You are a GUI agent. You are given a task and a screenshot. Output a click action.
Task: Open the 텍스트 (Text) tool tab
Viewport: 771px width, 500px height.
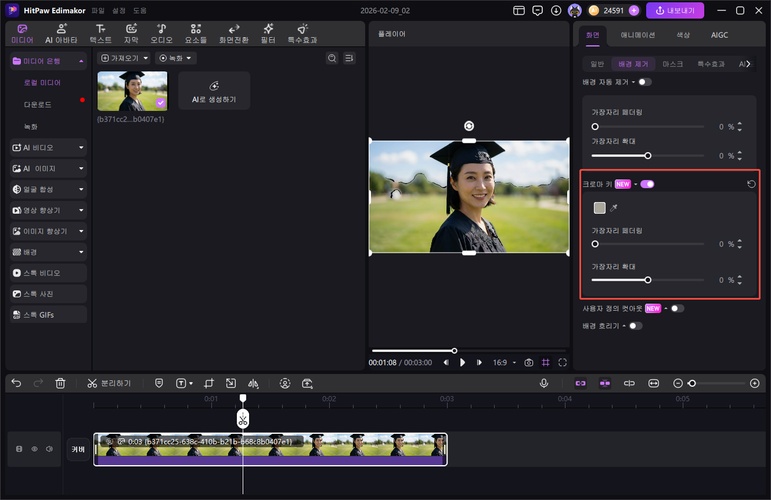click(x=100, y=33)
